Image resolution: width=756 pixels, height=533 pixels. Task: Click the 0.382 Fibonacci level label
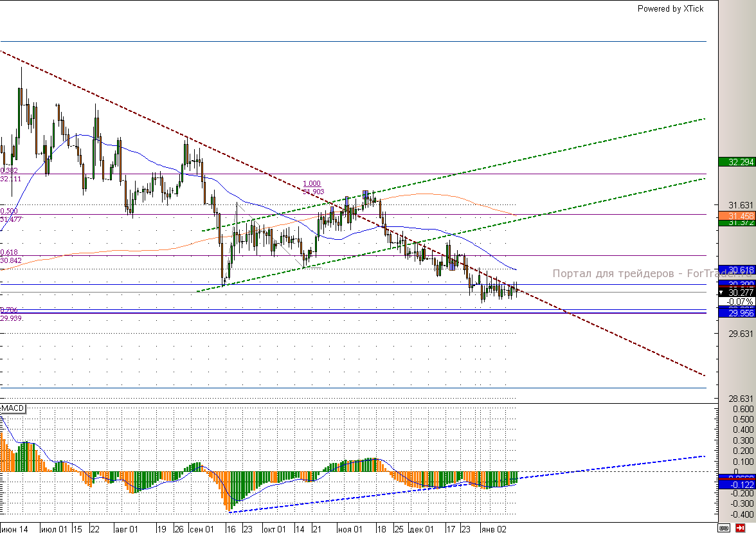[x=9, y=170]
